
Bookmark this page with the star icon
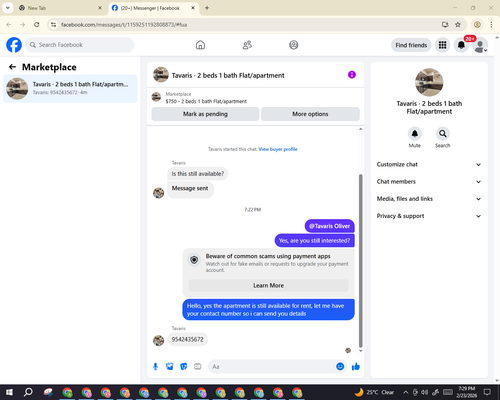pyautogui.click(x=458, y=25)
